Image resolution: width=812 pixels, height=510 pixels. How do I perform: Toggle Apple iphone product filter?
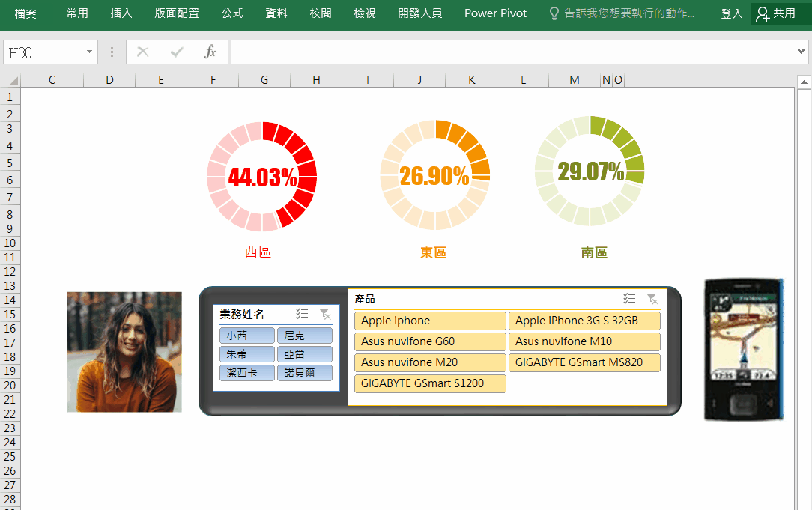(430, 321)
